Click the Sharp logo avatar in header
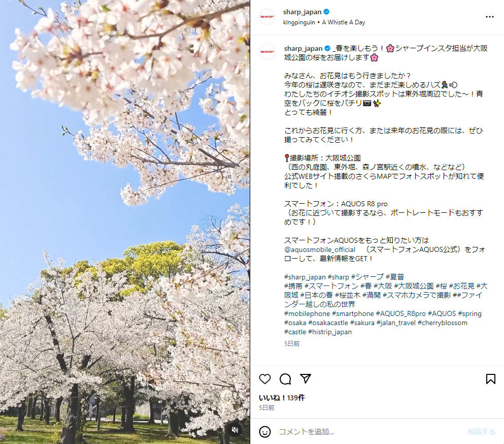This screenshot has height=444, width=504. tap(267, 17)
